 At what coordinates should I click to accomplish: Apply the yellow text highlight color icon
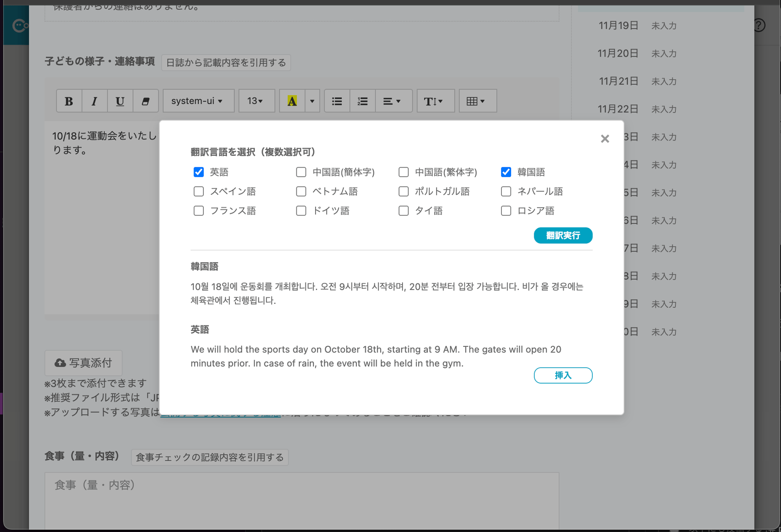[x=292, y=101]
